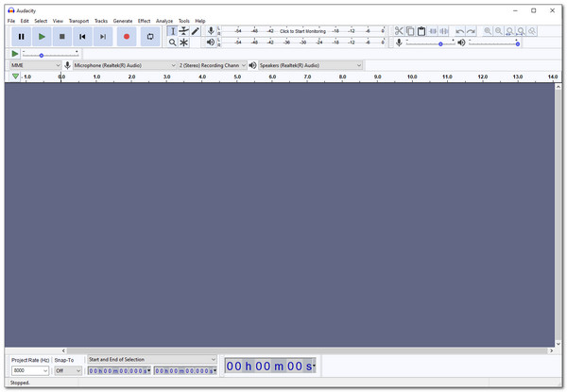Click Silence audio selection icon

coord(444,31)
